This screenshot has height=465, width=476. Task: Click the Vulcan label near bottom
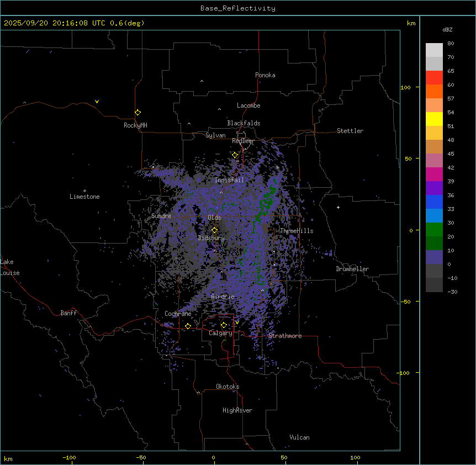299,437
